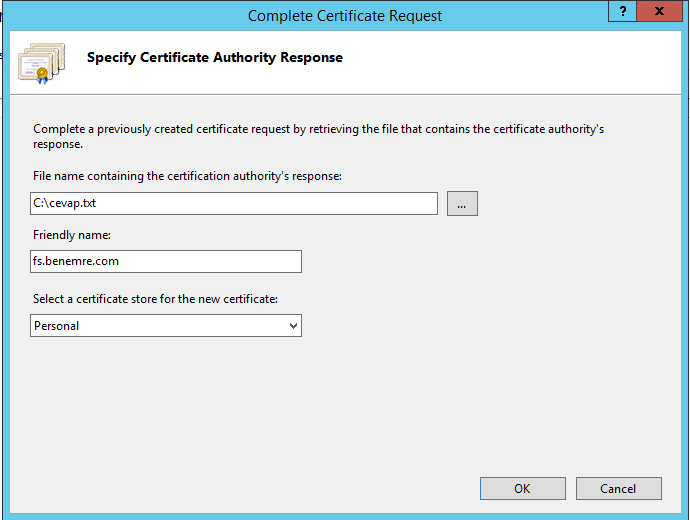Click the Friendly name label
Image resolution: width=690 pixels, height=520 pixels.
pos(72,235)
